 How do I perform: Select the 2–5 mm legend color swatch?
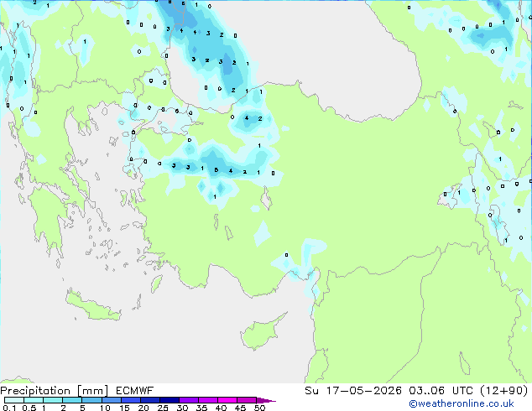[x=72, y=400]
